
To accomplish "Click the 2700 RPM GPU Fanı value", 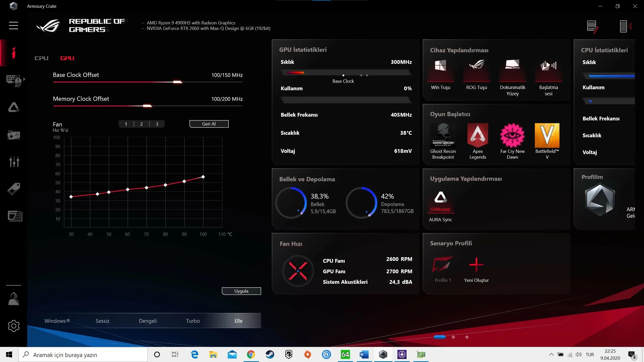I will coord(399,271).
